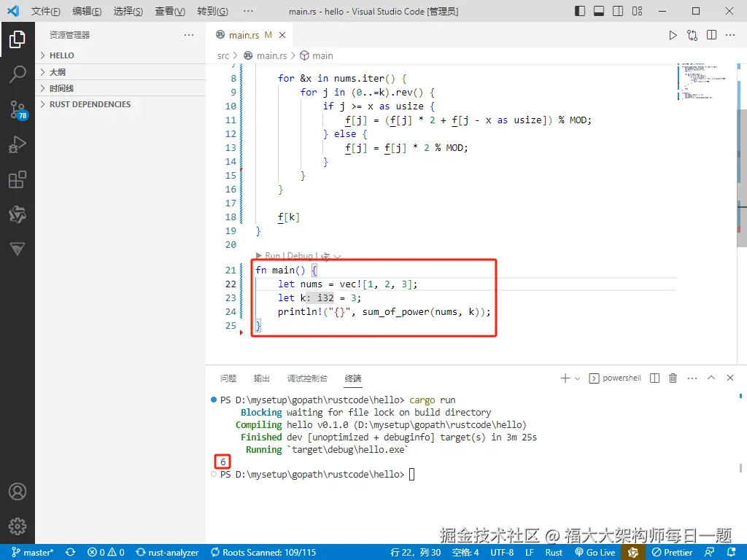
Task: Open the Manage gear icon
Action: pyautogui.click(x=18, y=526)
